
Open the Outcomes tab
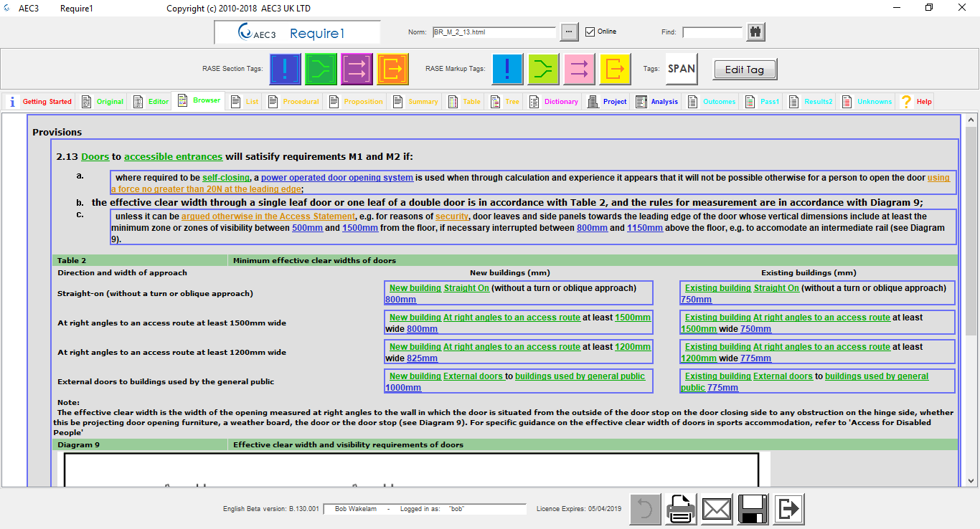[x=712, y=102]
